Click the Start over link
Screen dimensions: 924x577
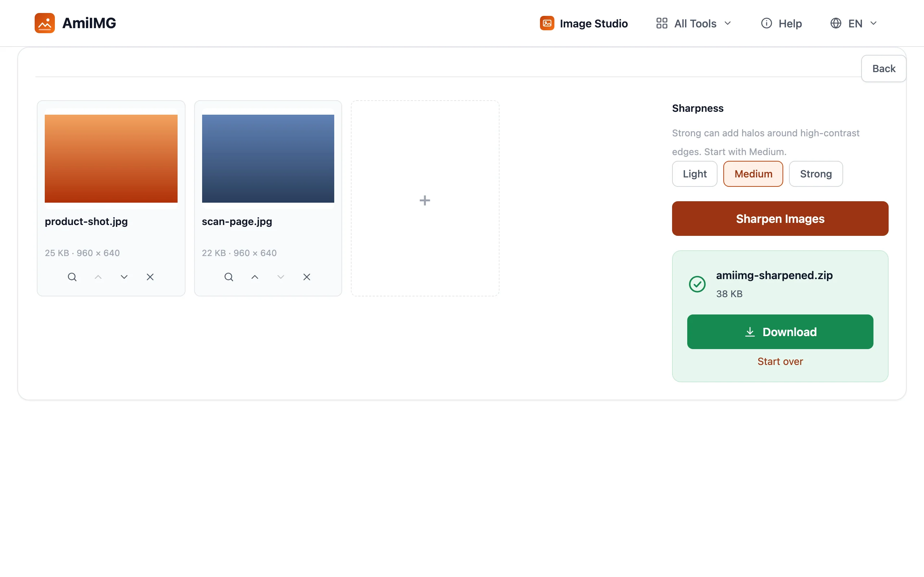pyautogui.click(x=780, y=361)
